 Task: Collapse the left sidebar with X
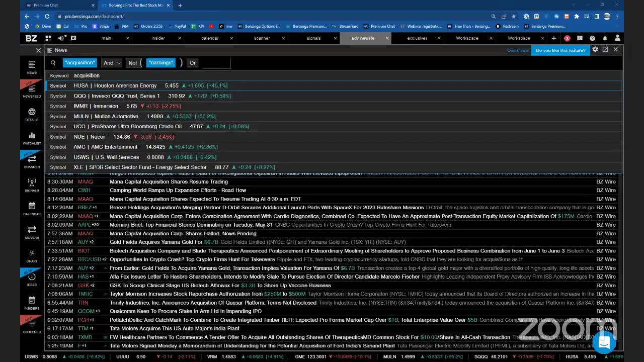38,50
